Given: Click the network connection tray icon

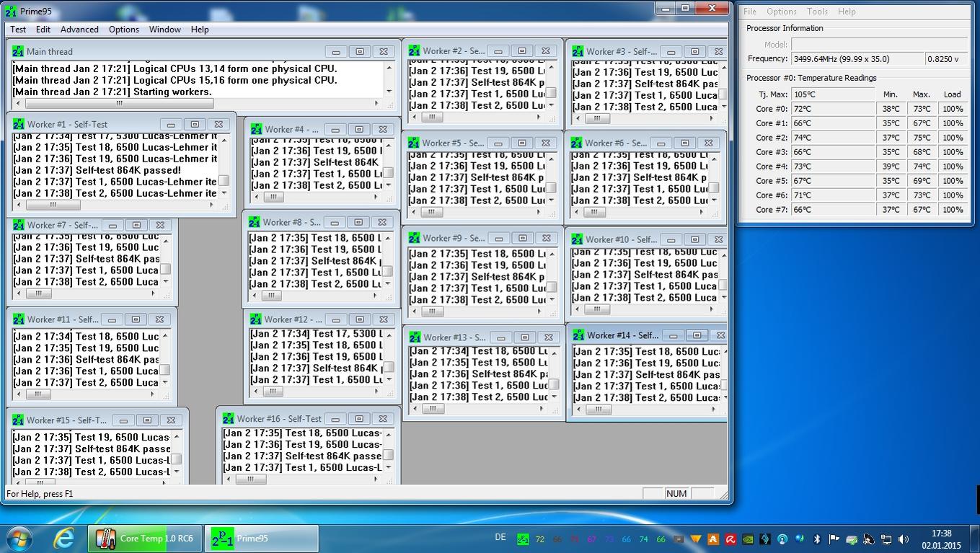Looking at the screenshot, I should 886,539.
